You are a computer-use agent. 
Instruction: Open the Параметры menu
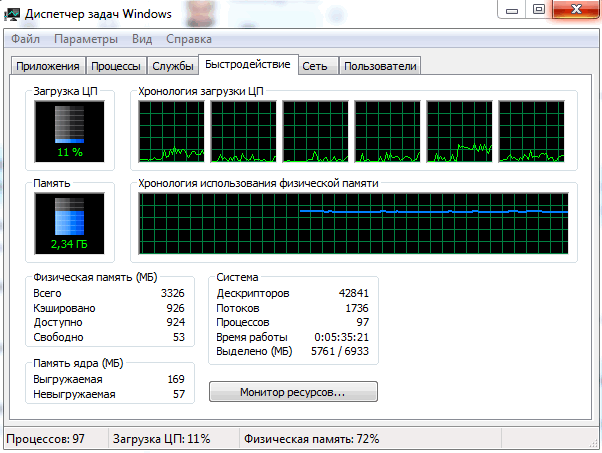86,39
